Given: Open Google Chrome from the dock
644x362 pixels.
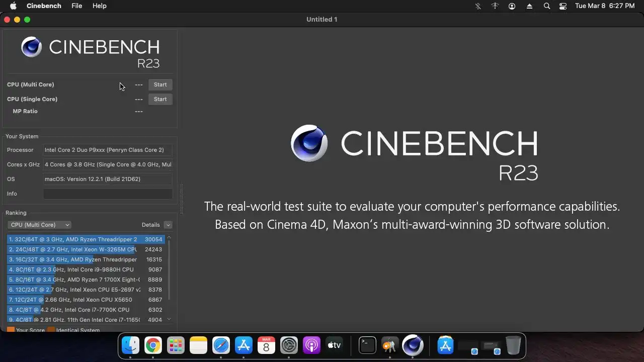Looking at the screenshot, I should 153,345.
